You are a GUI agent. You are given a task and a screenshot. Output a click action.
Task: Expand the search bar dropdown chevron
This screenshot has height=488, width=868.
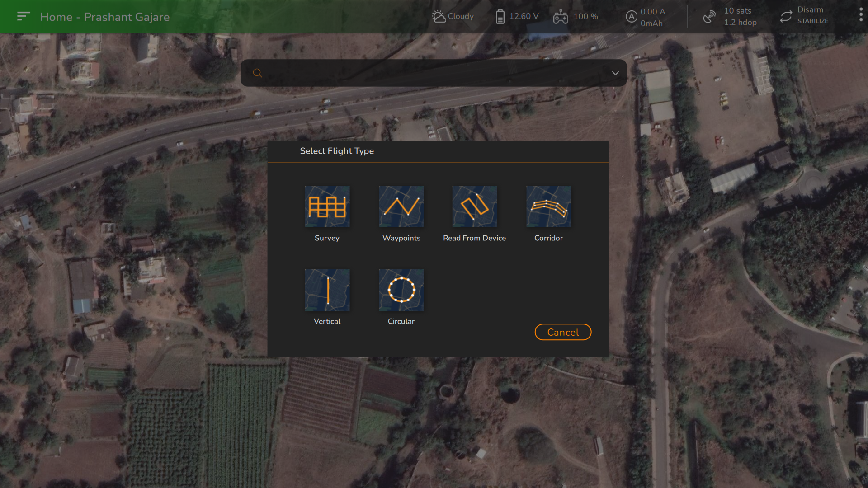(615, 73)
